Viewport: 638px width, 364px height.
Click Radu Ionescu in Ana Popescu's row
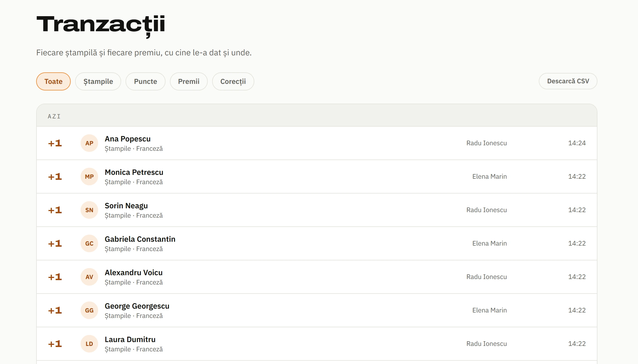(487, 143)
